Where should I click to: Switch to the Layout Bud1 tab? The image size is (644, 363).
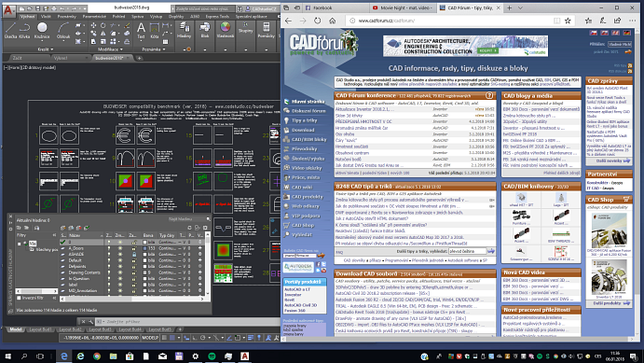[41, 329]
